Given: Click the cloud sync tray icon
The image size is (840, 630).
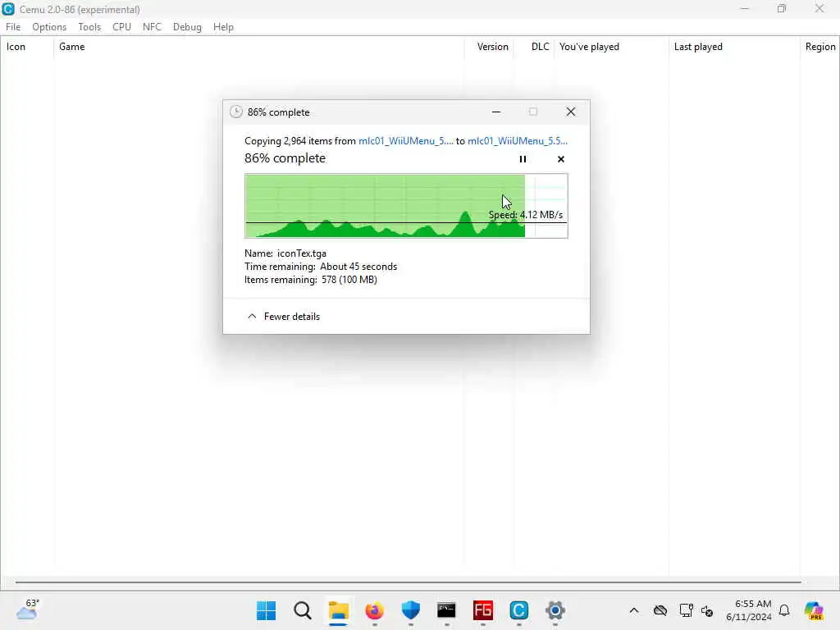Looking at the screenshot, I should click(660, 610).
